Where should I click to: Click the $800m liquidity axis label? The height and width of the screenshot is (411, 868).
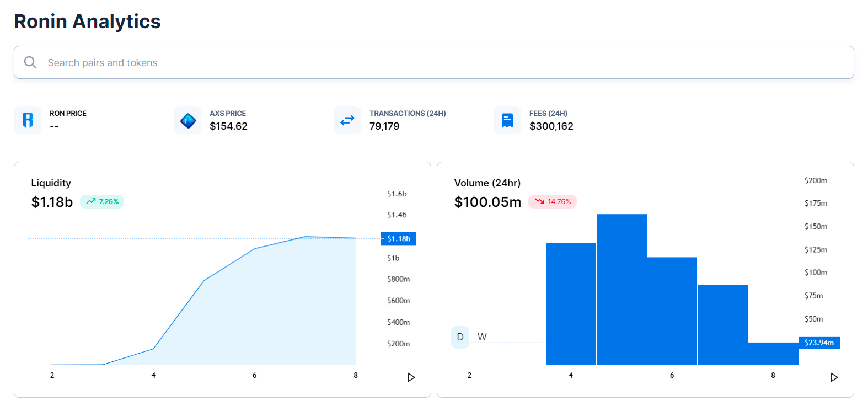398,279
